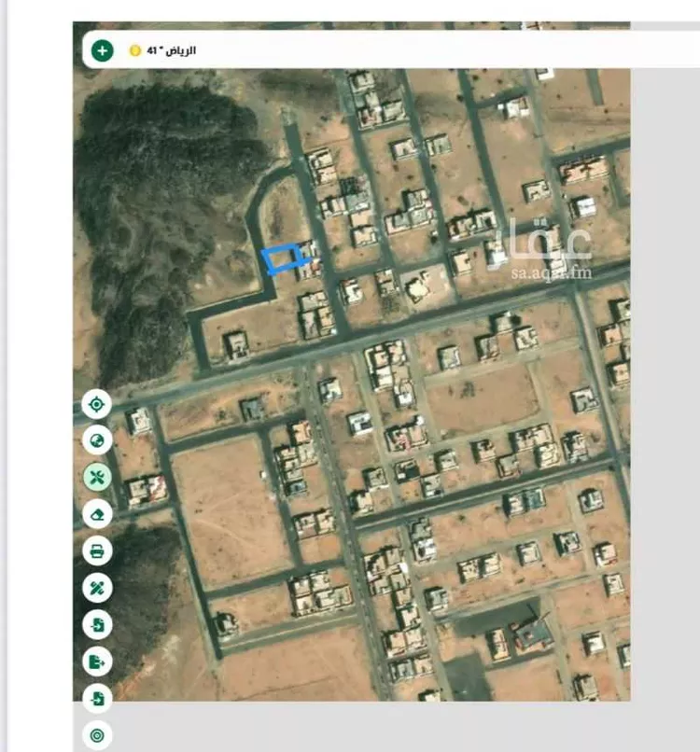Click the yellow sun indicator dot
This screenshot has width=700, height=752.
point(135,50)
